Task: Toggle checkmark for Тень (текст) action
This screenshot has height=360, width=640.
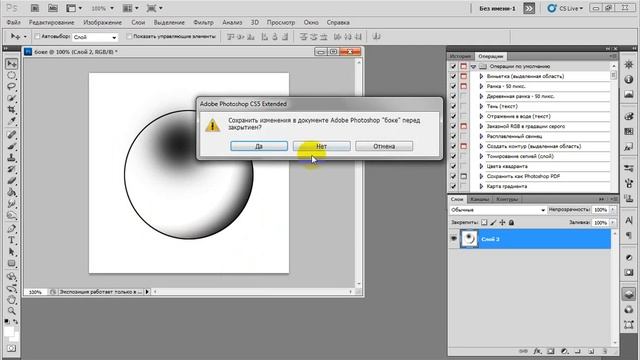Action: [x=453, y=106]
